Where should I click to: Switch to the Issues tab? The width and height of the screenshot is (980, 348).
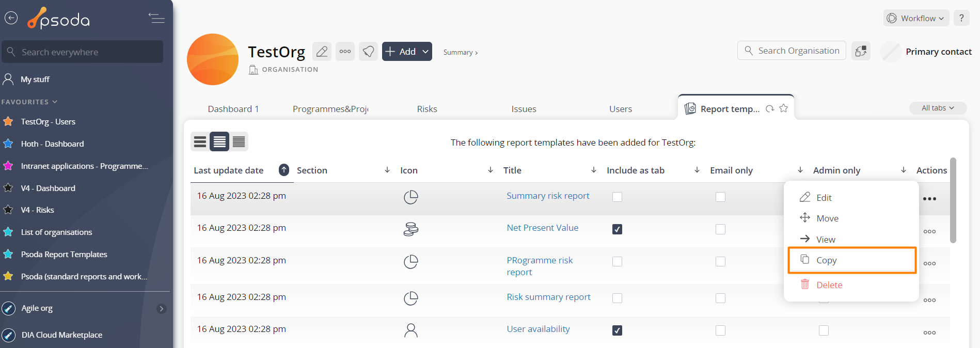524,109
